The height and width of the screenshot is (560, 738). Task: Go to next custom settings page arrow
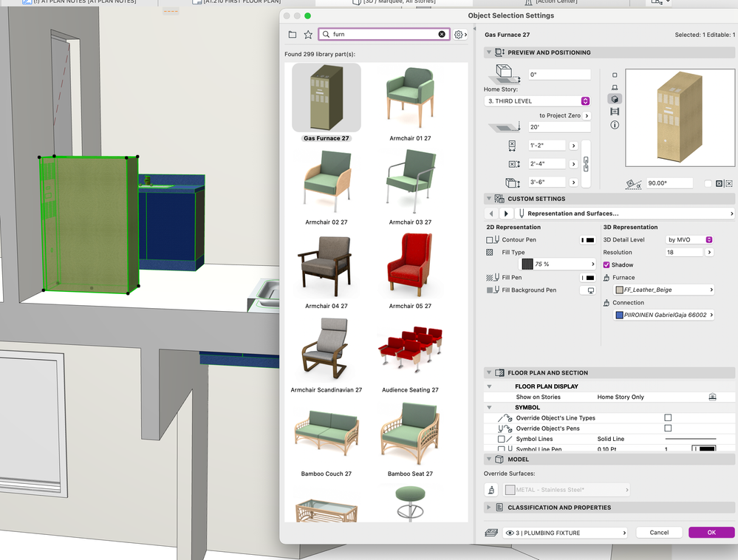coord(506,214)
